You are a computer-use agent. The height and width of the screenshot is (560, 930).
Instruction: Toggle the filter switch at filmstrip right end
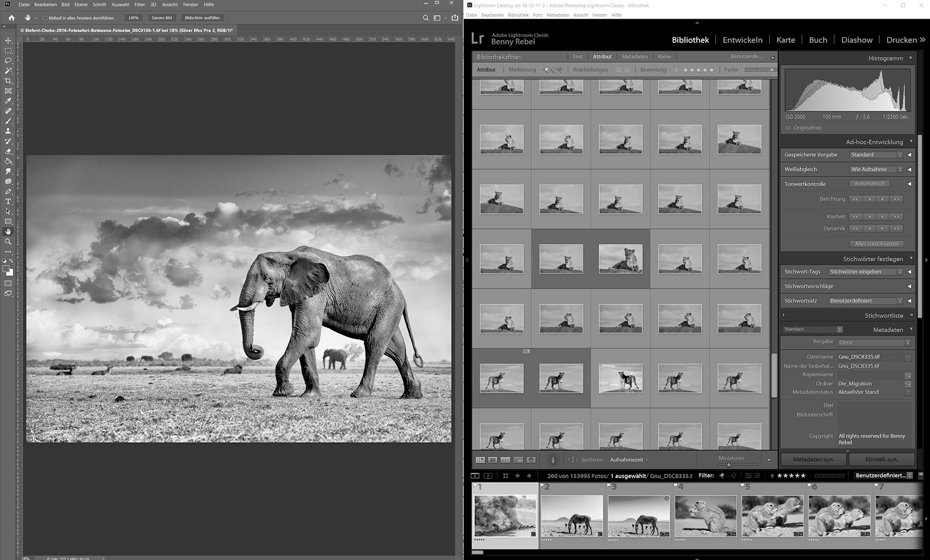(x=921, y=475)
